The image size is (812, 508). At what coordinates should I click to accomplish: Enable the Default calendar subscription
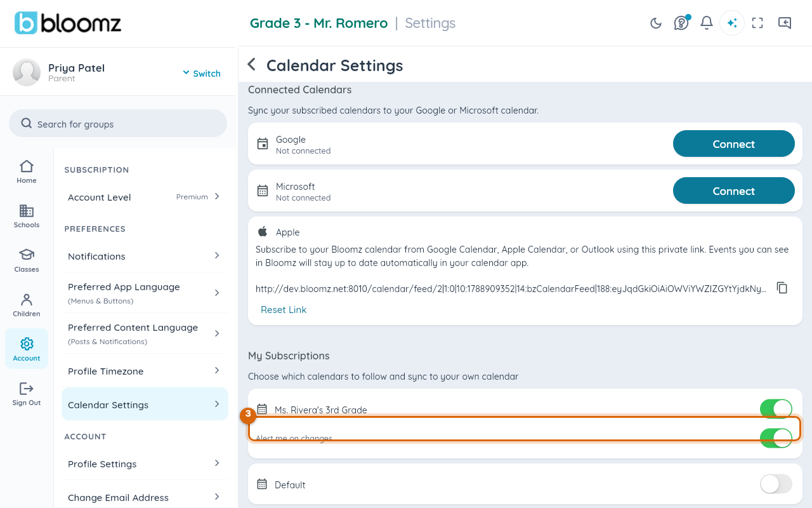(776, 484)
